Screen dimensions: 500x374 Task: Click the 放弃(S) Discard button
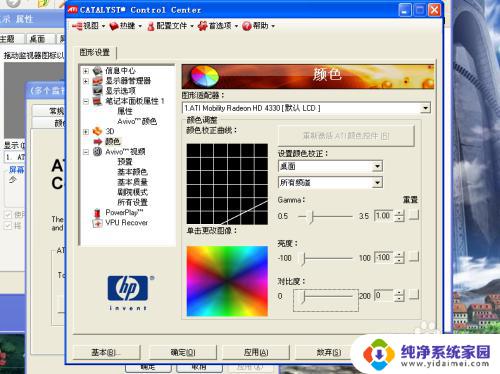(328, 352)
